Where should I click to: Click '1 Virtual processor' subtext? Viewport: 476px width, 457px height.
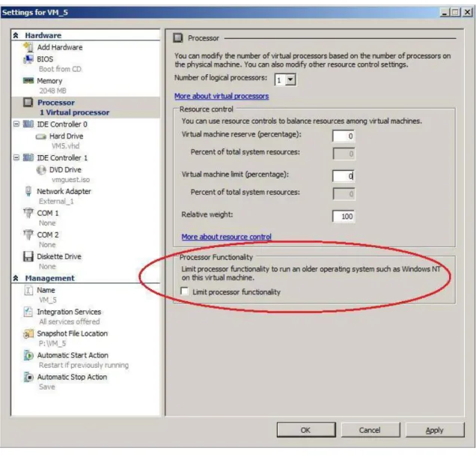coord(74,112)
